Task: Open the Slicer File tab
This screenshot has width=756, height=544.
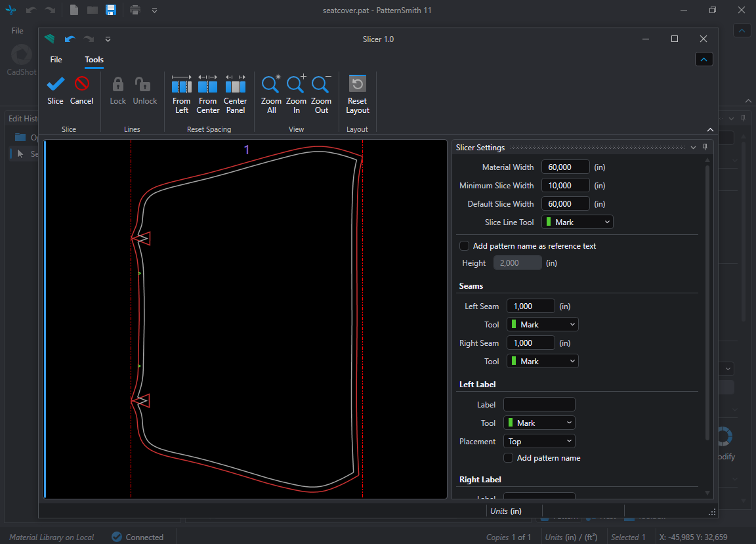Action: 56,60
